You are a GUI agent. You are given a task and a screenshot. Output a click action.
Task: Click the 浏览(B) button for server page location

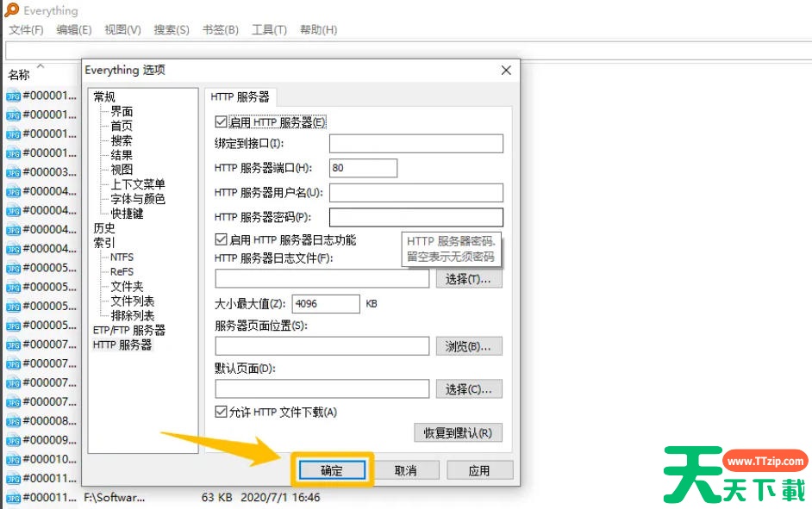tap(469, 345)
